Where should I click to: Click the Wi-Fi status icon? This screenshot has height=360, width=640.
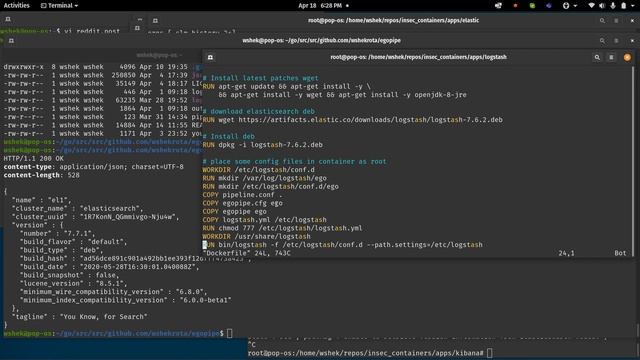(x=591, y=6)
